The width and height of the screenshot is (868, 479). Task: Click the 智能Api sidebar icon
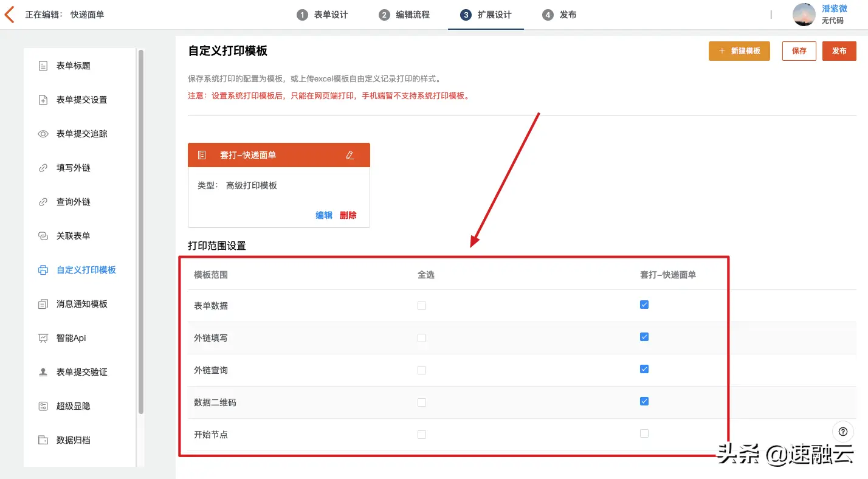(43, 338)
